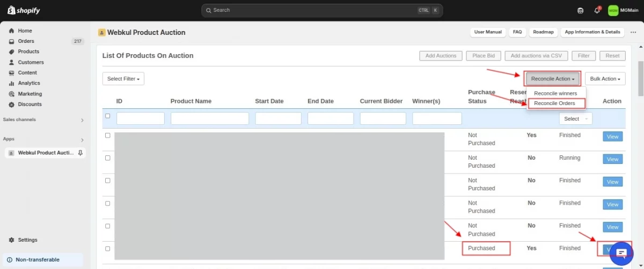Click the Orders count badge 217
Screen dimensions: 644x269
click(78, 41)
